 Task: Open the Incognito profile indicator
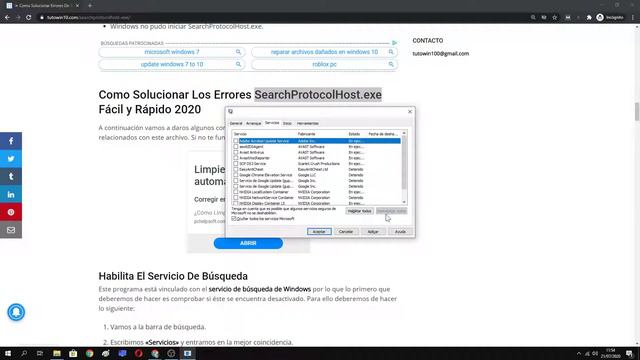pyautogui.click(x=610, y=18)
